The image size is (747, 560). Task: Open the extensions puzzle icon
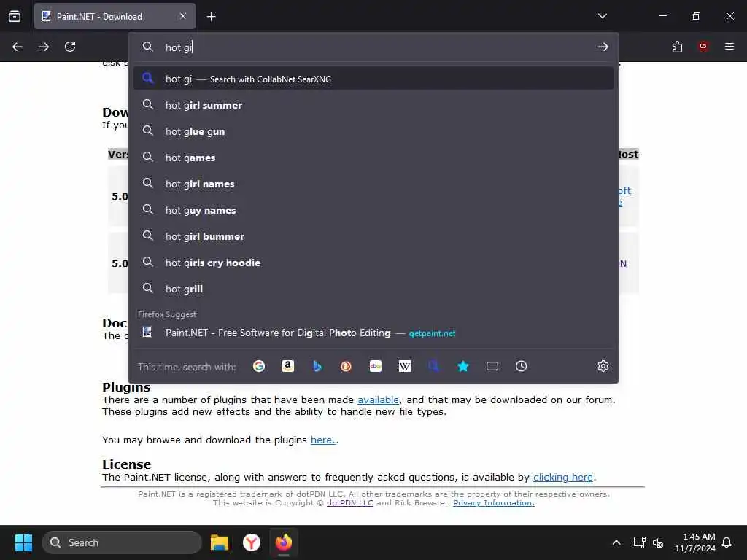(x=677, y=47)
